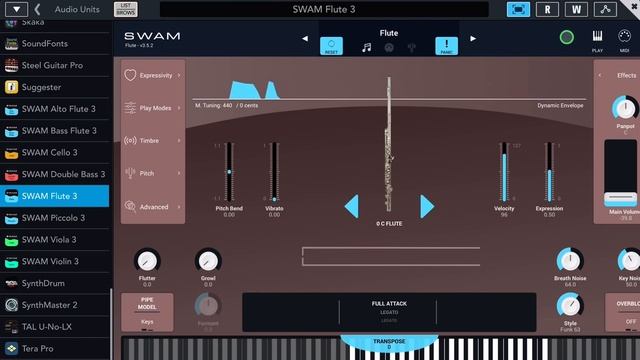Click the blue Transpose tab above keyboard
The width and height of the screenshot is (640, 360).
click(389, 344)
